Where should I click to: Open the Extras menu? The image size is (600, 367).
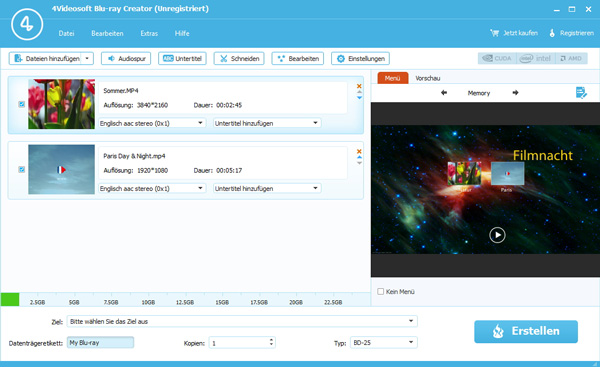point(149,33)
